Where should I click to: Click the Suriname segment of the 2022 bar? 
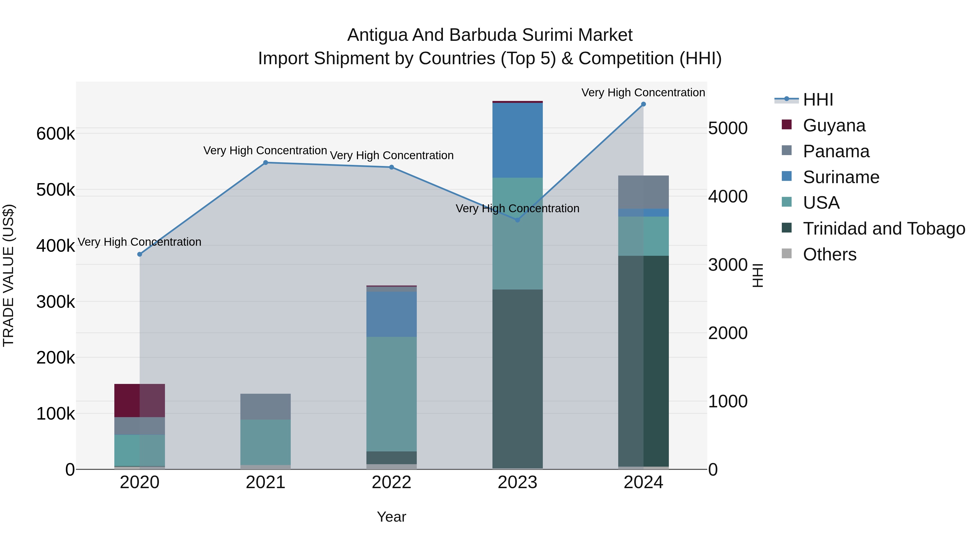pyautogui.click(x=391, y=314)
